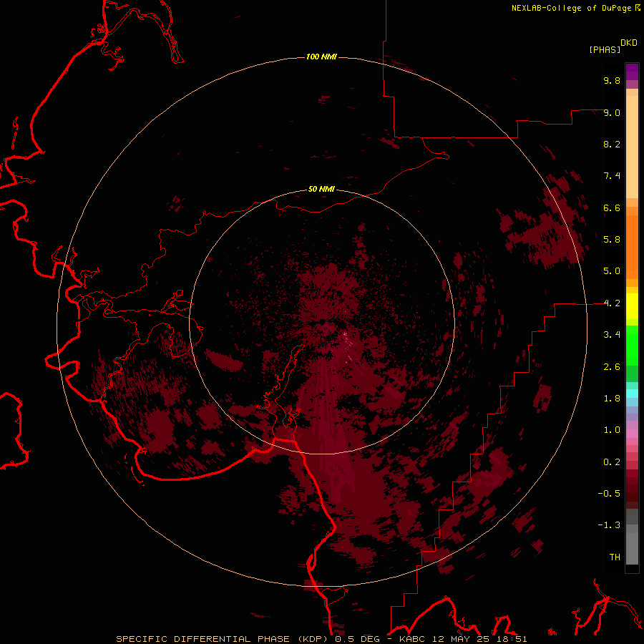This screenshot has width=644, height=644.
Task: Click the 8.2 scale value
Action: 612,144
